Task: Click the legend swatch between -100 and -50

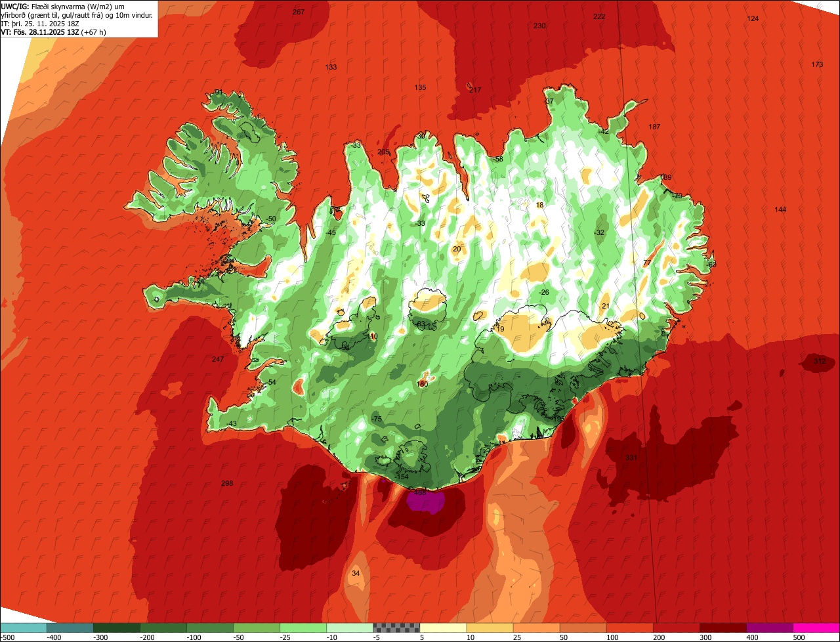Action: (x=210, y=628)
